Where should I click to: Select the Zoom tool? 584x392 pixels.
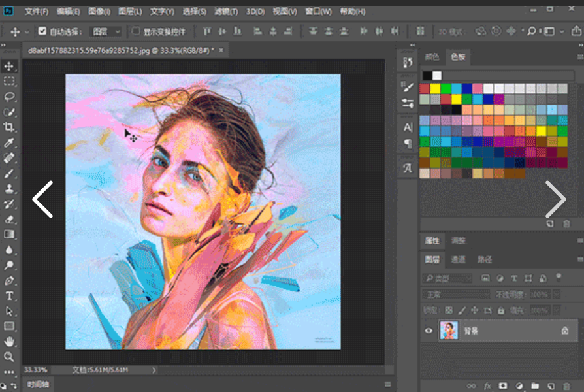[x=9, y=357]
